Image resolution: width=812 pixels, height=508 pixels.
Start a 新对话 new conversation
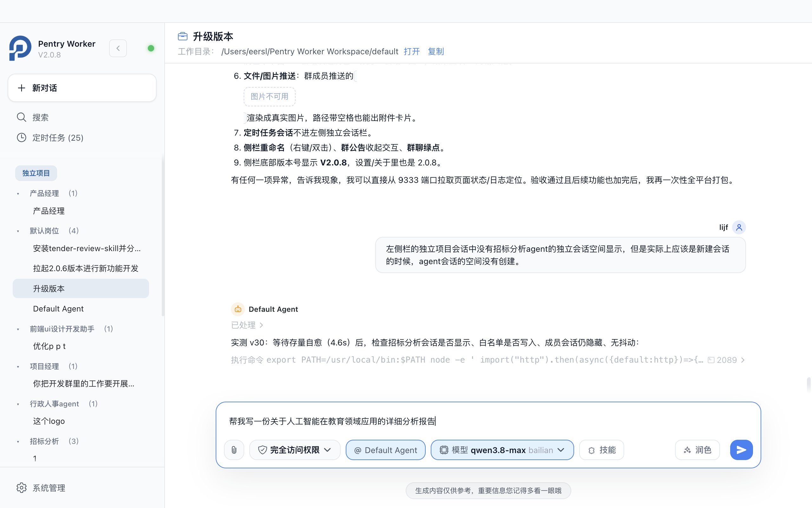tap(82, 88)
